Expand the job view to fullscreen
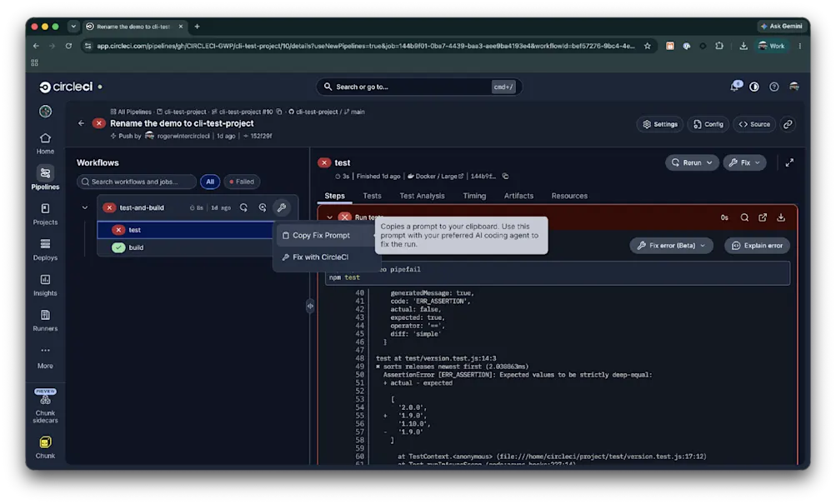This screenshot has height=504, width=836. 789,162
